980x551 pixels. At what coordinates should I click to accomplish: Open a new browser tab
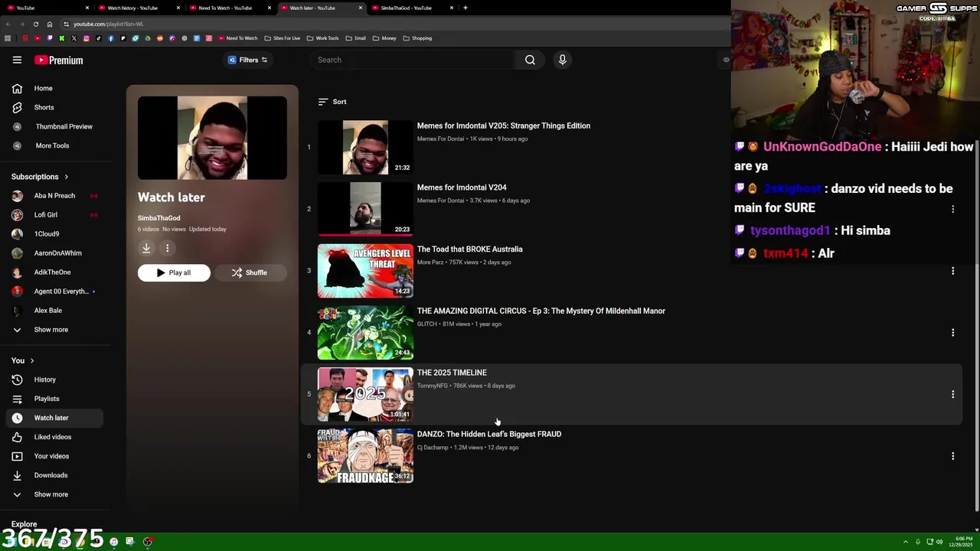(465, 8)
